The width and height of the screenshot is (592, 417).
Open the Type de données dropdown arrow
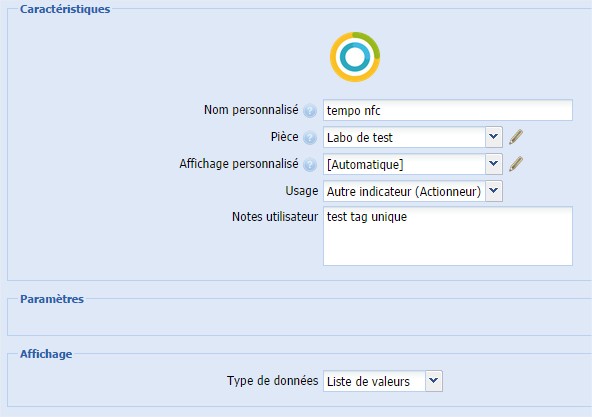click(x=434, y=381)
